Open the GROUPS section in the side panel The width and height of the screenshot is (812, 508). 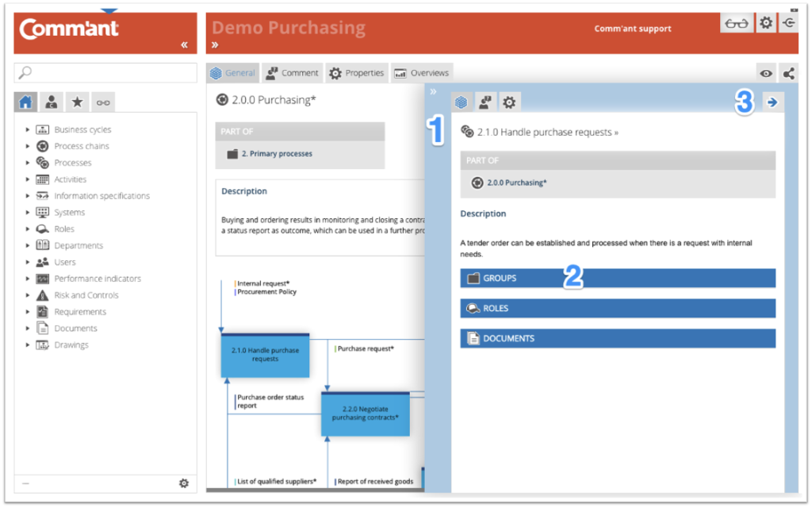pyautogui.click(x=618, y=278)
